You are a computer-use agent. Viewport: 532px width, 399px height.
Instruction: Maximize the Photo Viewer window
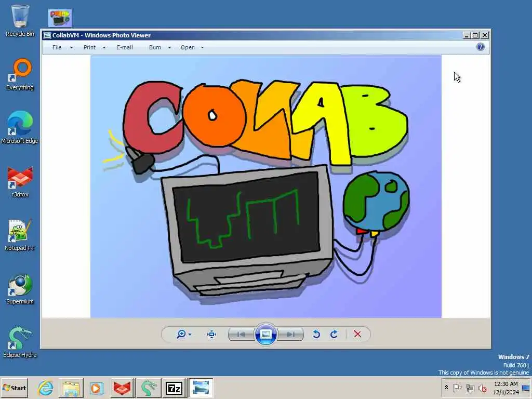[475, 35]
